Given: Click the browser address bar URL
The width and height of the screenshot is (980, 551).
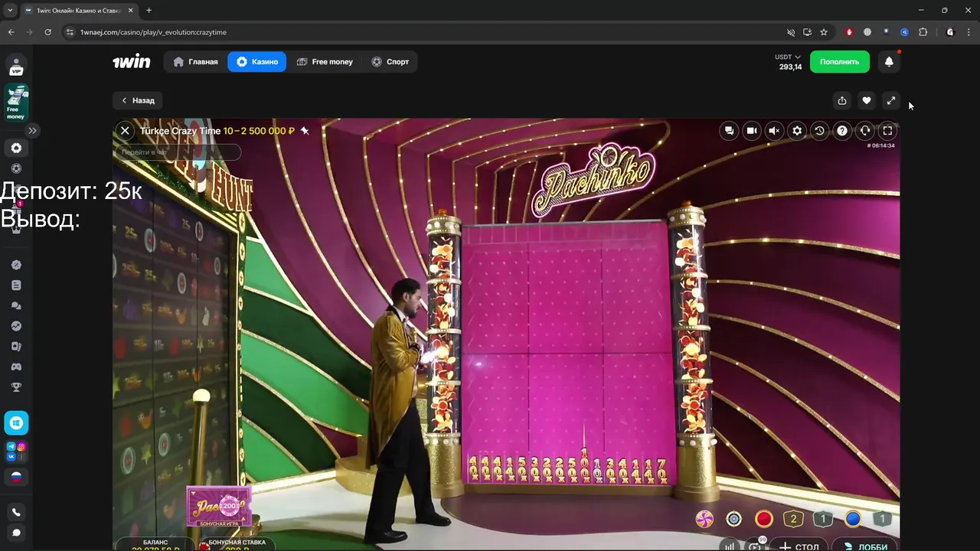Looking at the screenshot, I should (153, 32).
